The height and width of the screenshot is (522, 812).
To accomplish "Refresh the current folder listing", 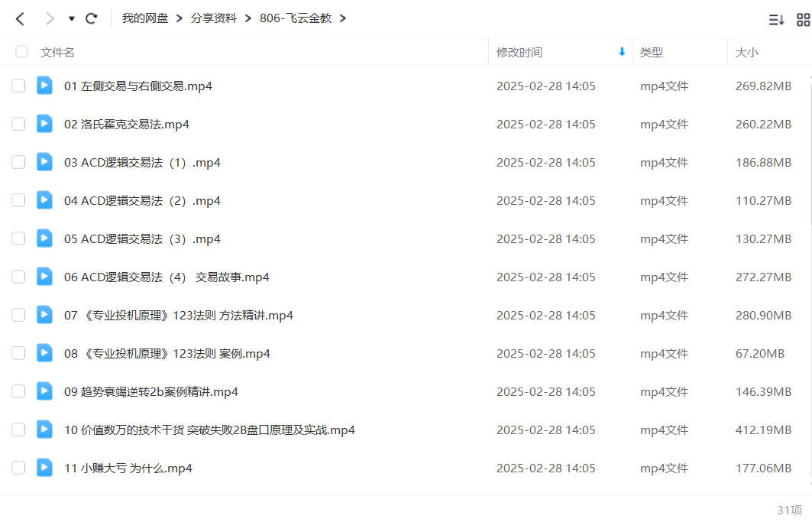I will click(92, 18).
